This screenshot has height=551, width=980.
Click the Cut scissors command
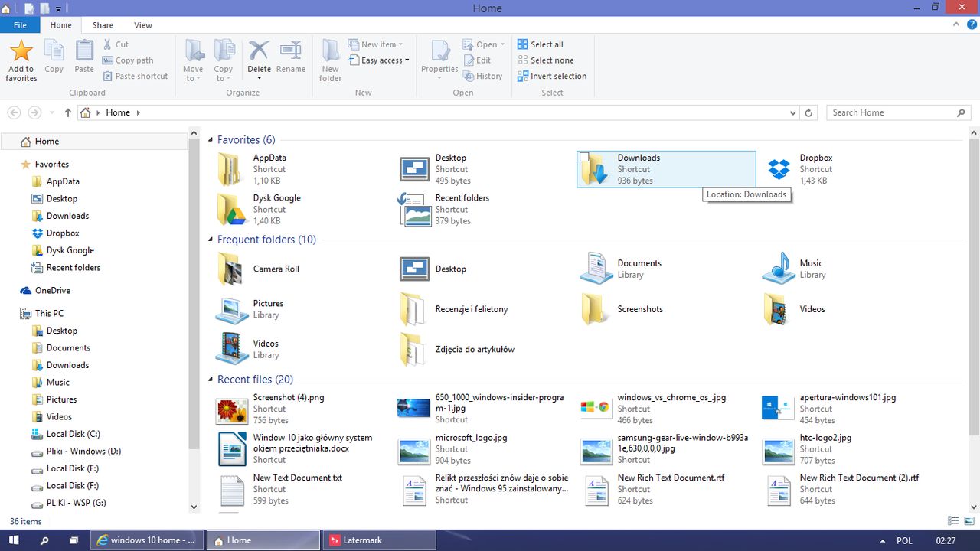(116, 44)
